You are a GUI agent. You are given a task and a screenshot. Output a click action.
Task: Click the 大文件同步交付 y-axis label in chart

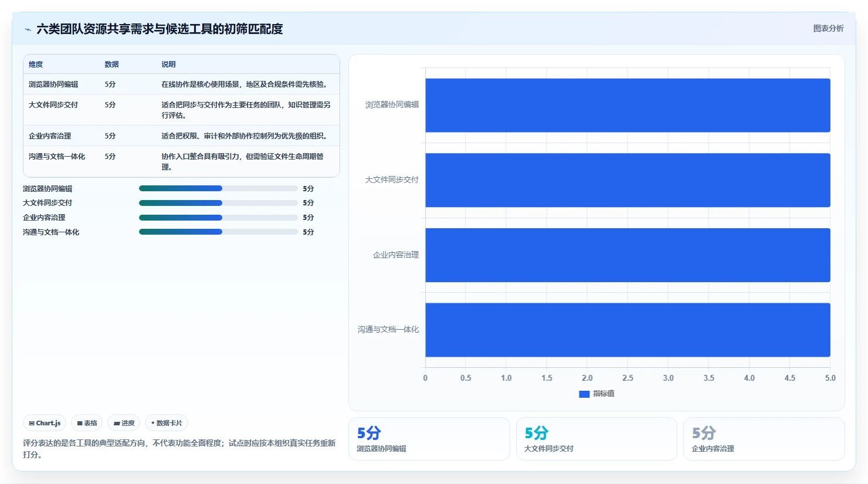[x=392, y=180]
